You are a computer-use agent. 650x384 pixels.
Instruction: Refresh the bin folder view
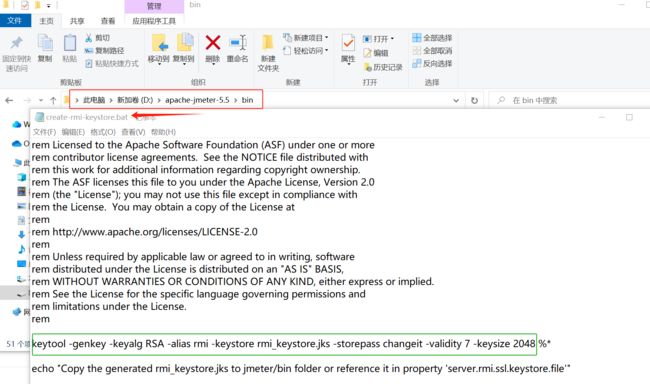point(475,100)
